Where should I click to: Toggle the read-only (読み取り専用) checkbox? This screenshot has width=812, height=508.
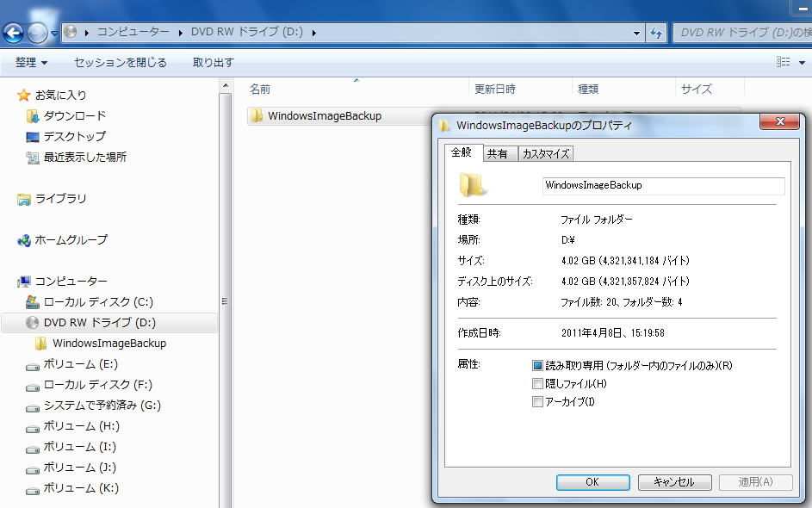(x=538, y=365)
